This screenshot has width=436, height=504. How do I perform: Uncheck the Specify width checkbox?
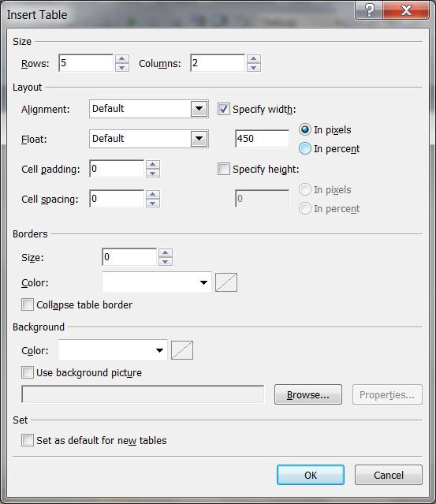224,109
